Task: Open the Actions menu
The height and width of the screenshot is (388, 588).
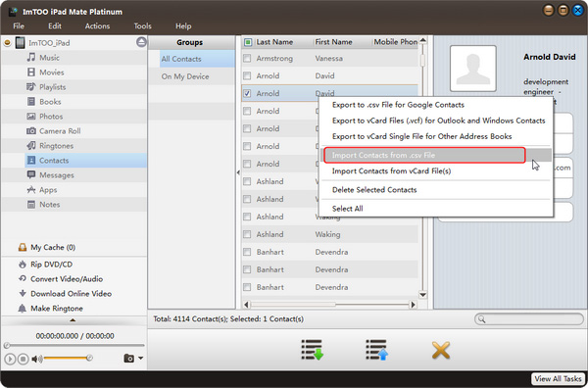Action: pyautogui.click(x=97, y=25)
